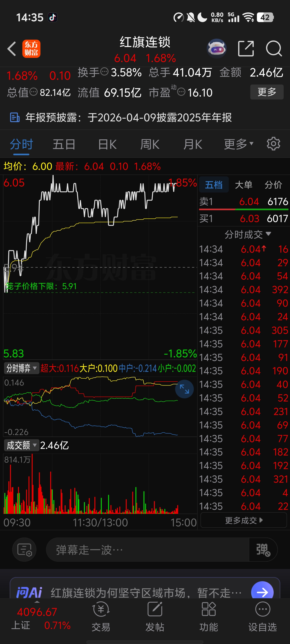This screenshot has height=644, width=290.
Task: Switch to the 日K tab
Action: [x=107, y=144]
